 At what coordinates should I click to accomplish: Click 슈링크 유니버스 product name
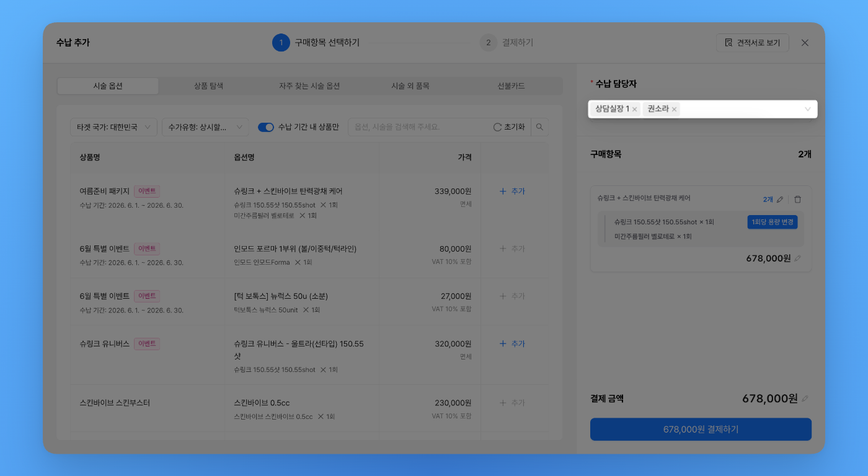pos(105,344)
